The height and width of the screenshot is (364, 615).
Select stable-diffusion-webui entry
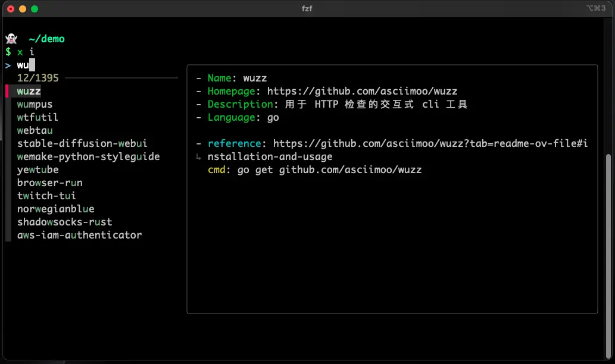coord(82,143)
